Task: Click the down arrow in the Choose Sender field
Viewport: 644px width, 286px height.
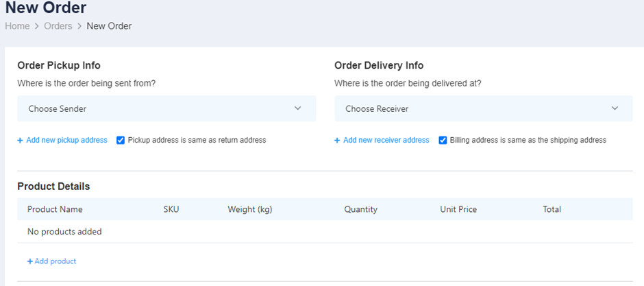Action: tap(298, 108)
